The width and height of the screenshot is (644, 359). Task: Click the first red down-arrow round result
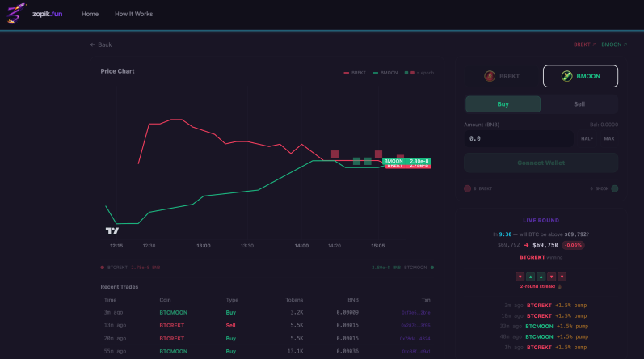[520, 277]
